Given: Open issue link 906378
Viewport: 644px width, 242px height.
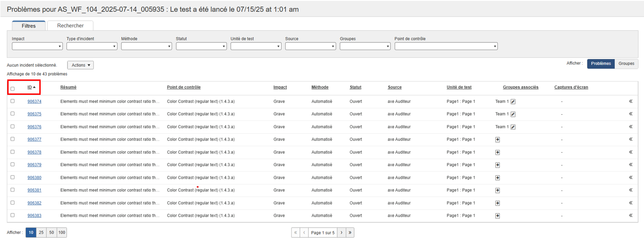Looking at the screenshot, I should pyautogui.click(x=34, y=152).
